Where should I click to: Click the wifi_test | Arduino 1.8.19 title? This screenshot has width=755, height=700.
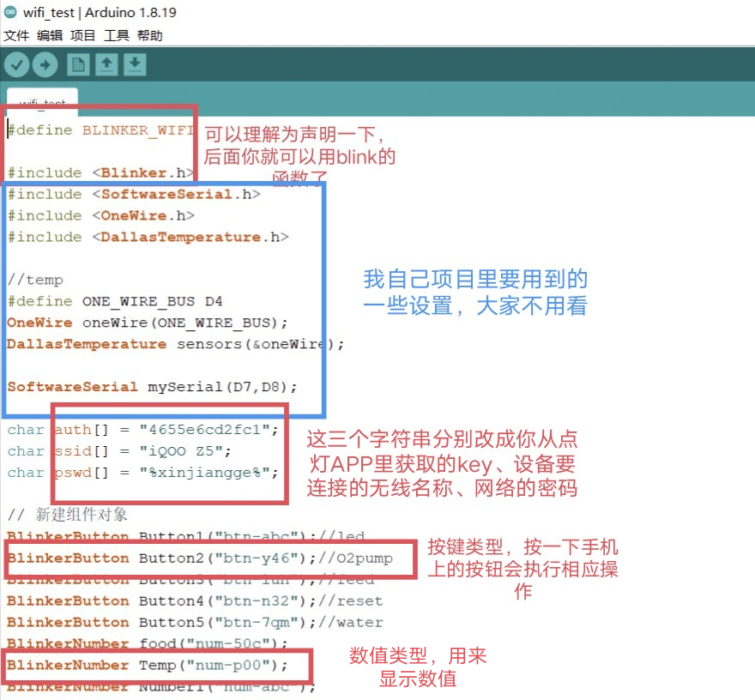(x=100, y=12)
